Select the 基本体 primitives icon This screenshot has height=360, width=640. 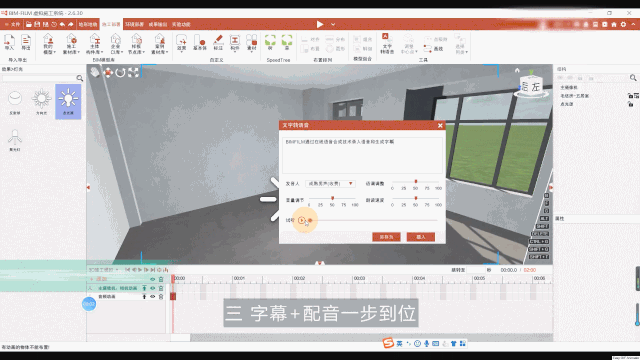coord(200,42)
